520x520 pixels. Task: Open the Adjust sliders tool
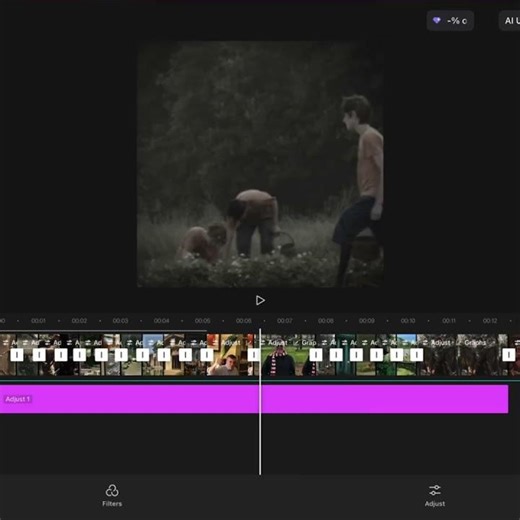435,496
